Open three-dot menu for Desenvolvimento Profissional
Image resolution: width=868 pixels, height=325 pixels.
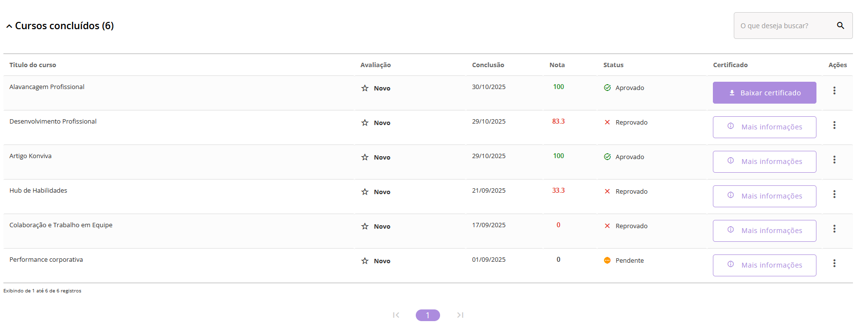pos(834,125)
